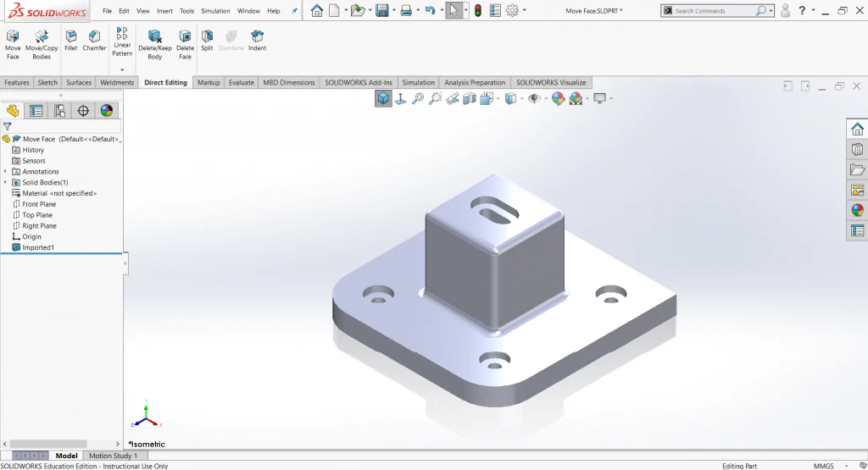Click the Select cursor tool

(453, 10)
